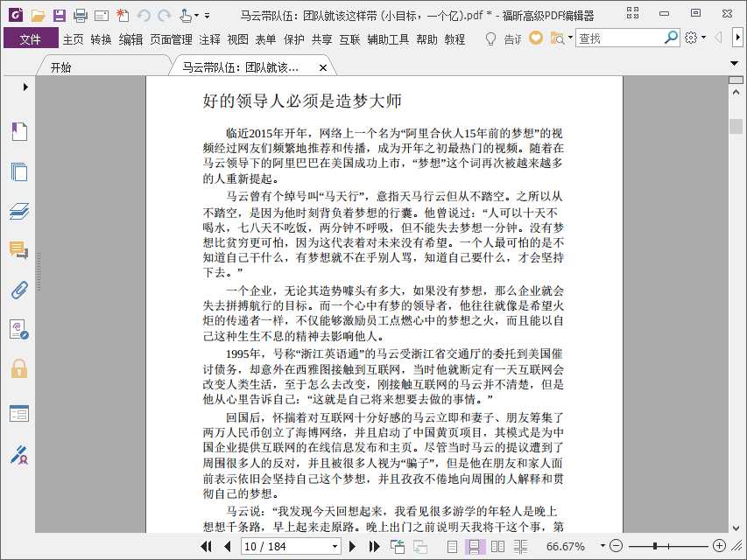Click the light bulb tell-me icon

(490, 38)
